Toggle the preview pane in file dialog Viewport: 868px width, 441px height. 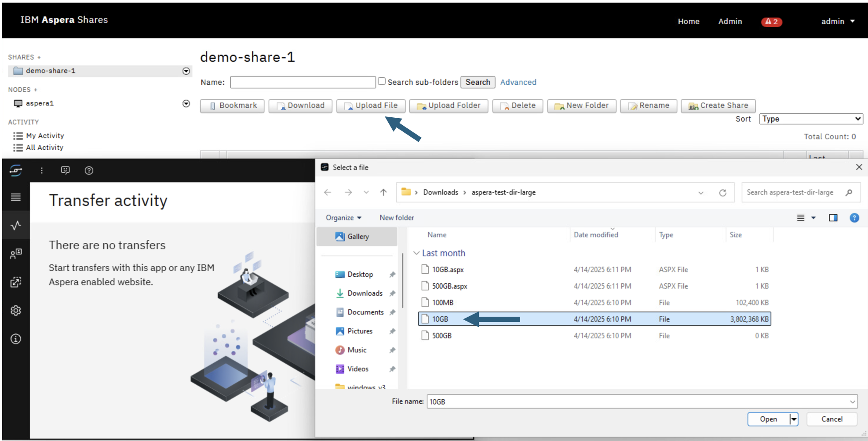(x=833, y=218)
